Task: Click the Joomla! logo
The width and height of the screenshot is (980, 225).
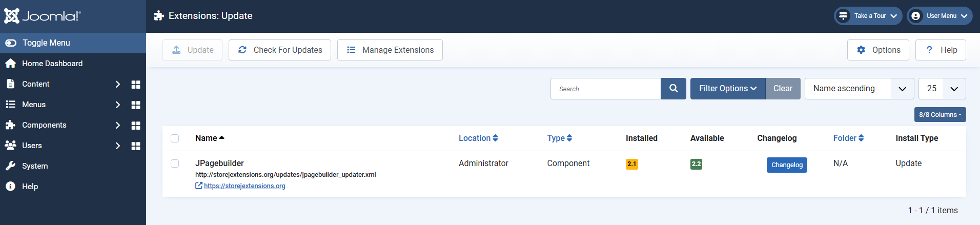Action: [43, 16]
